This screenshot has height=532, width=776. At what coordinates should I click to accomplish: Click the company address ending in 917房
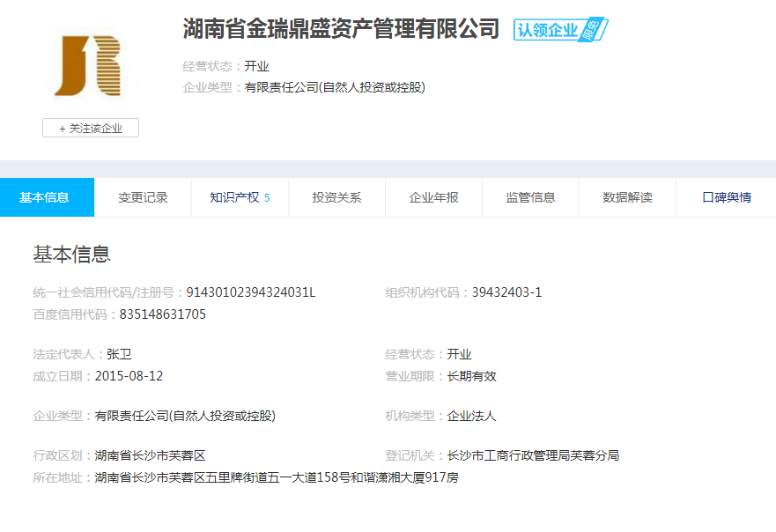[x=277, y=477]
